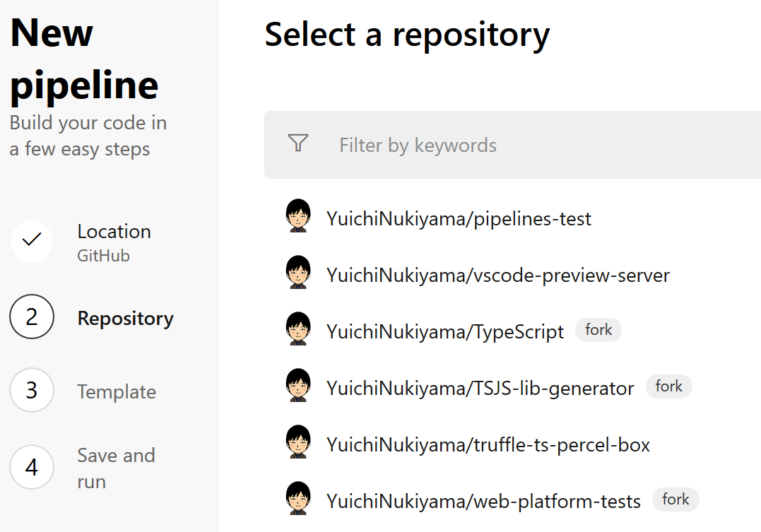
Task: Choose YuichiNukiyama/pipelines-test repository
Action: point(459,219)
